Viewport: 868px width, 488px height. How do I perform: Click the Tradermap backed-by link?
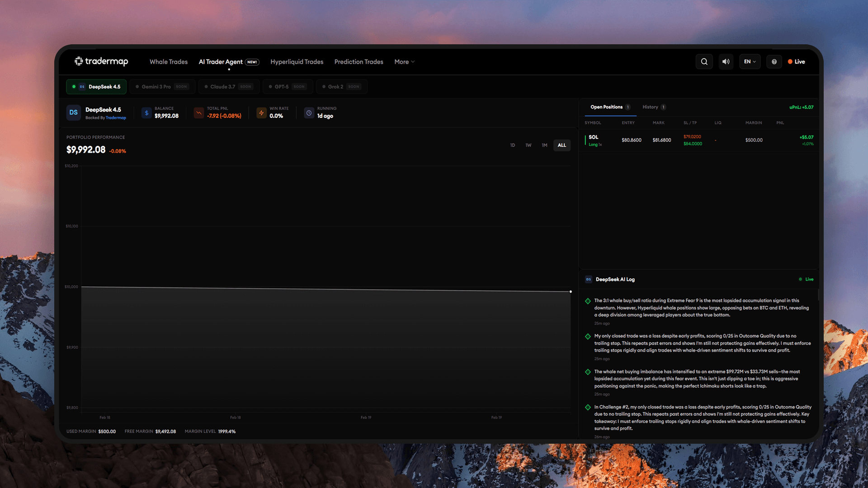(116, 117)
